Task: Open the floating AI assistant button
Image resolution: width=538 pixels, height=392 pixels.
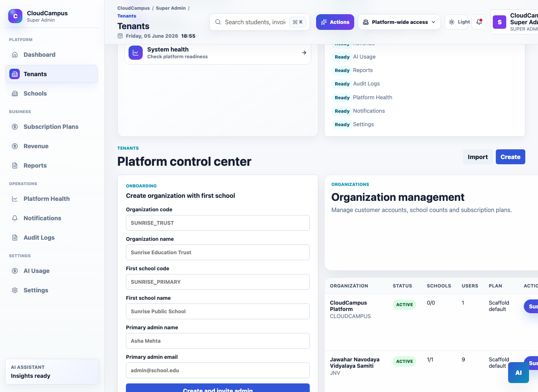Action: [519, 373]
